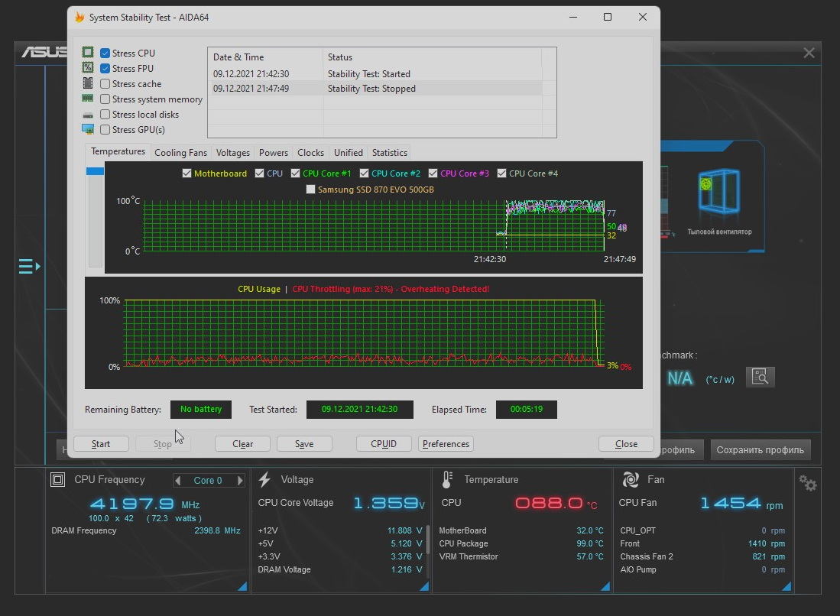This screenshot has height=616, width=840.
Task: Select the Stability Test: Stopped log row
Action: pos(375,89)
